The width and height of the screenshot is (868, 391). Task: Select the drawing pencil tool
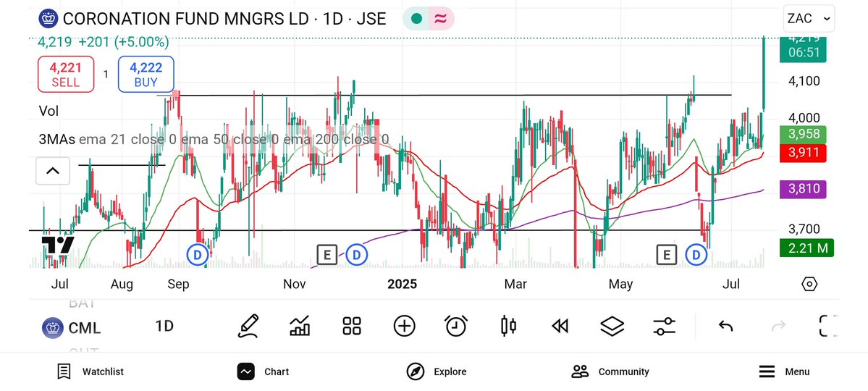coord(248,326)
